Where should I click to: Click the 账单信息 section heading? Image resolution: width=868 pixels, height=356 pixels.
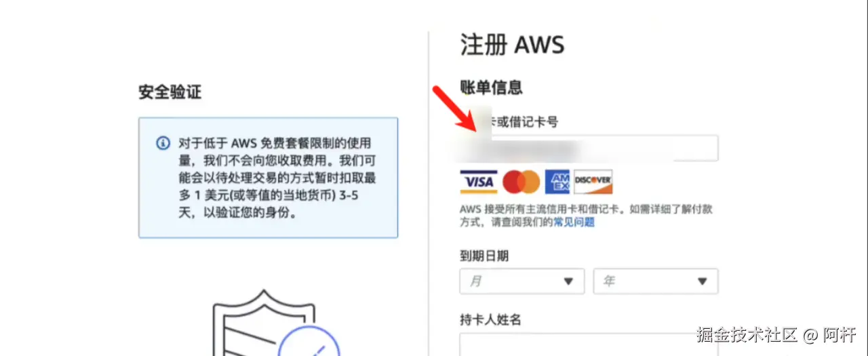click(x=491, y=87)
